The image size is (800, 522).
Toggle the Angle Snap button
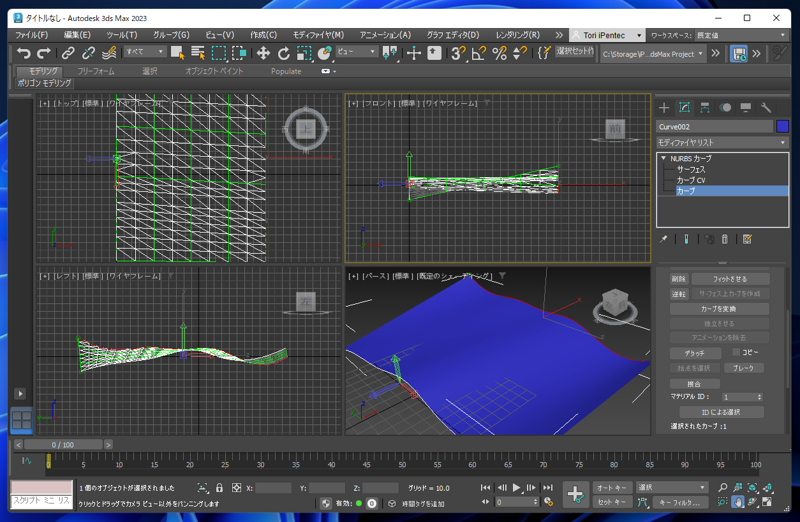(x=479, y=53)
